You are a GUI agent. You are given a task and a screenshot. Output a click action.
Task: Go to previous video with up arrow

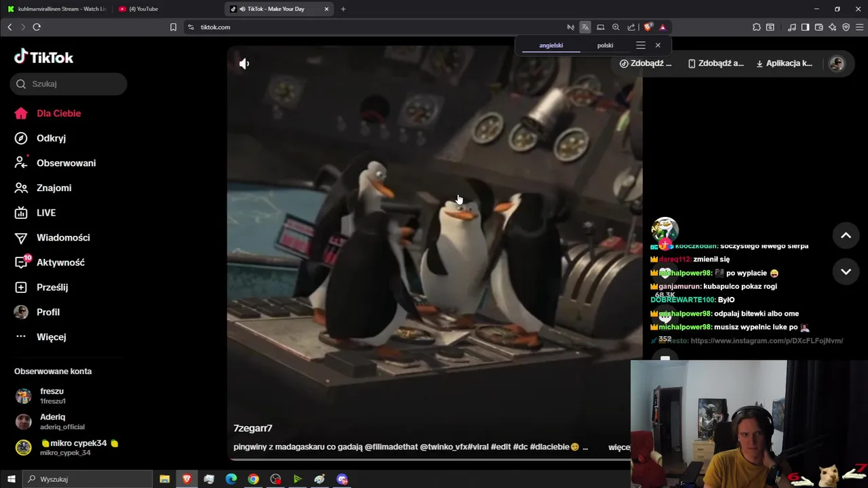[846, 235]
